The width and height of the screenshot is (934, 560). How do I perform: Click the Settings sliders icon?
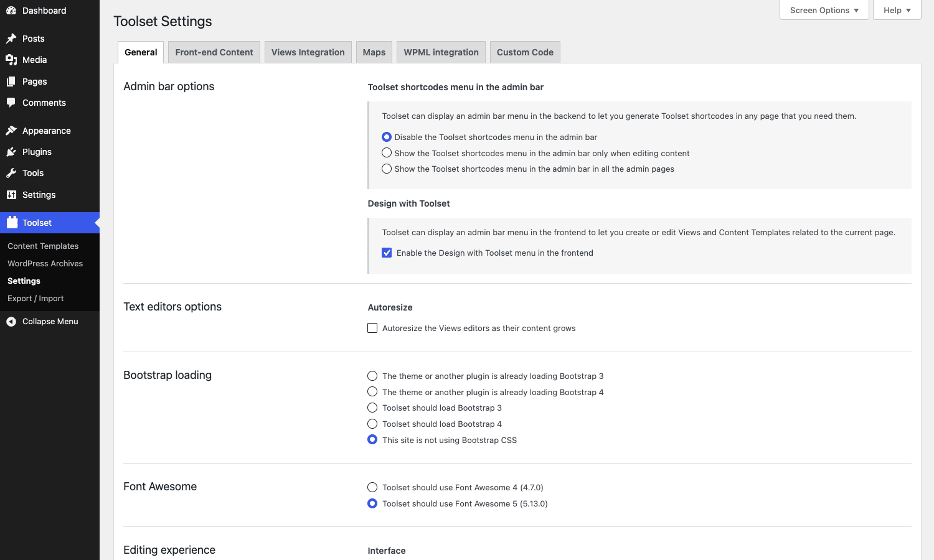click(11, 195)
